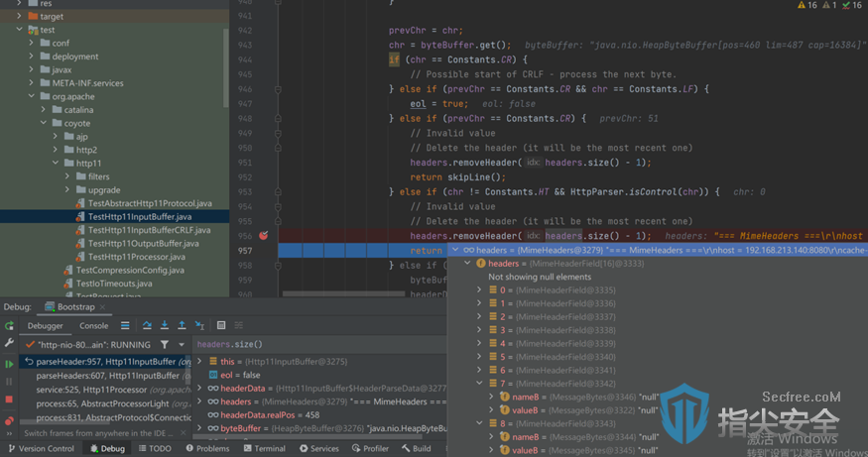Expand the filters folder
868x457 pixels.
tap(67, 176)
